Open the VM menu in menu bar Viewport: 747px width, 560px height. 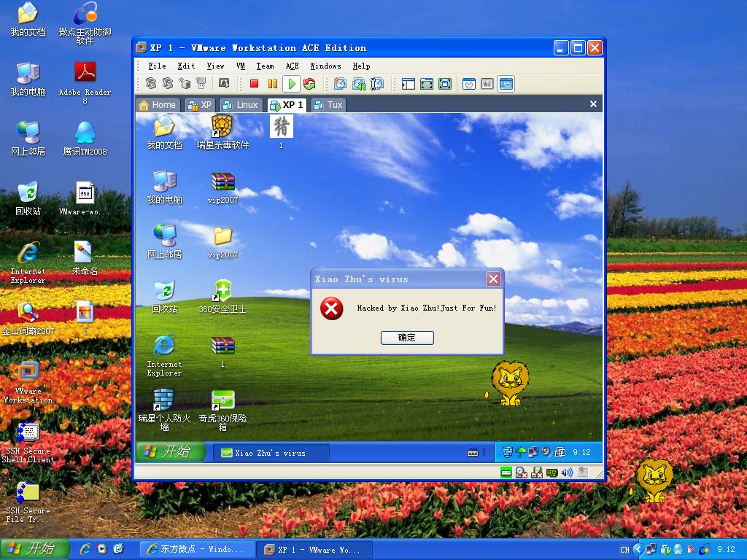pyautogui.click(x=240, y=66)
